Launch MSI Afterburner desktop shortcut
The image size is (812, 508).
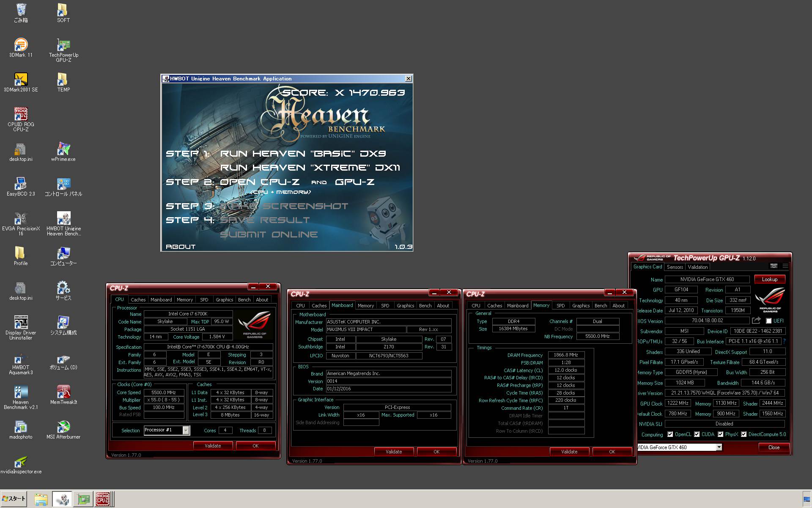63,430
